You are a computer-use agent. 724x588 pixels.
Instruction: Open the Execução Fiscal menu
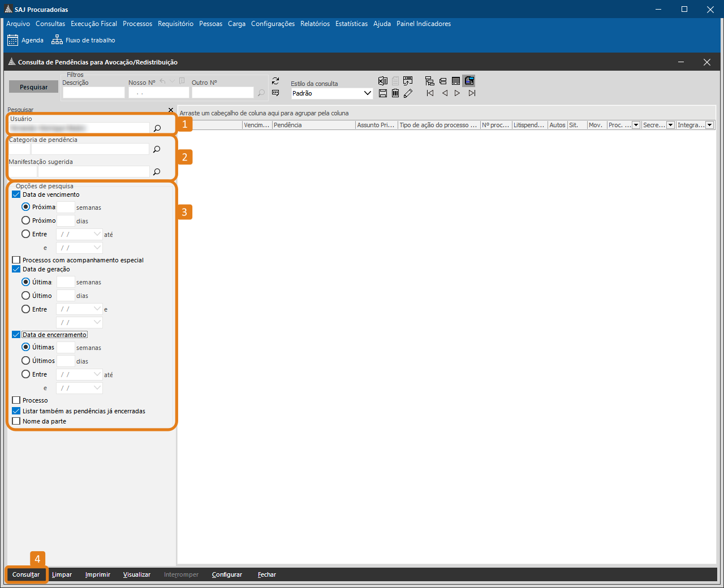[x=94, y=24]
